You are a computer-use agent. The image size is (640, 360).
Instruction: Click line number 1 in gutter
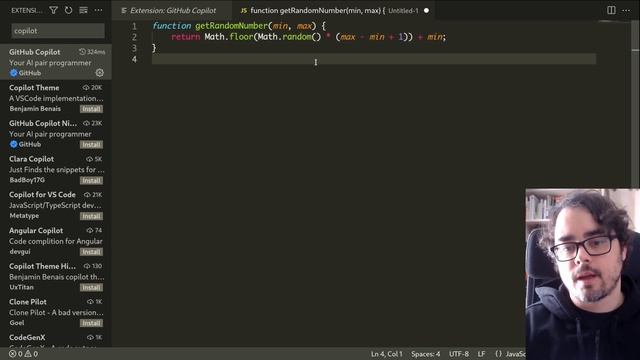click(x=134, y=26)
